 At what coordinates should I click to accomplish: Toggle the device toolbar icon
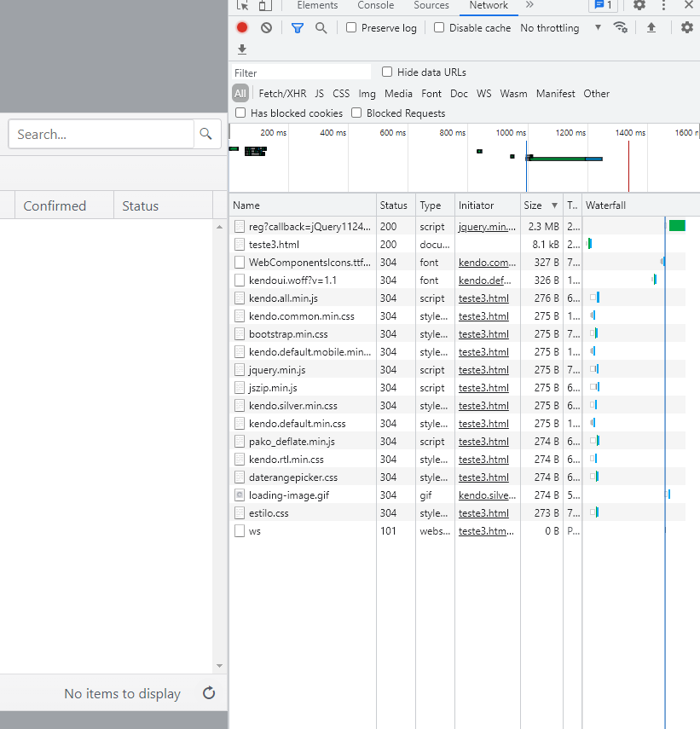click(x=265, y=5)
